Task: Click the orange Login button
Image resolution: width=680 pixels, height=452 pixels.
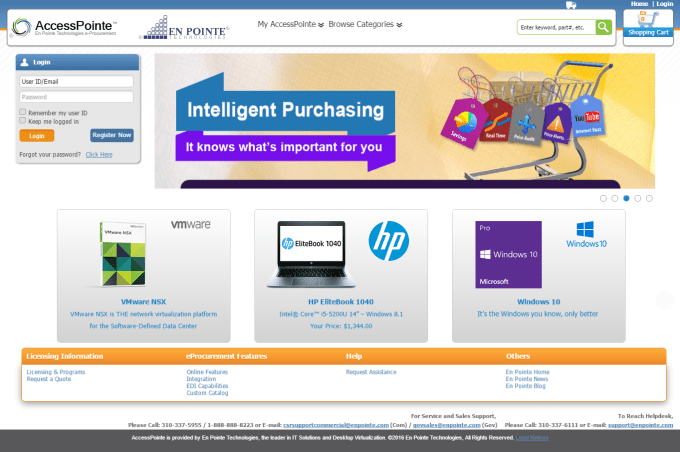Action: [x=37, y=136]
